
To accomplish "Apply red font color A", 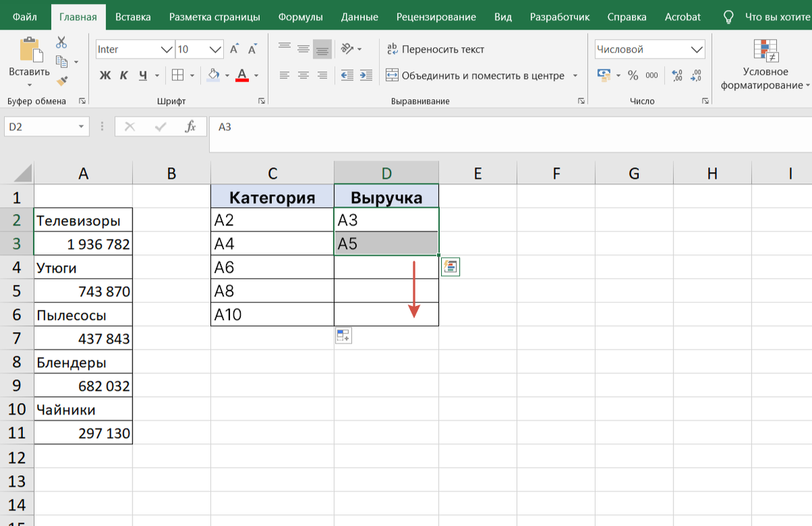I will pos(242,75).
